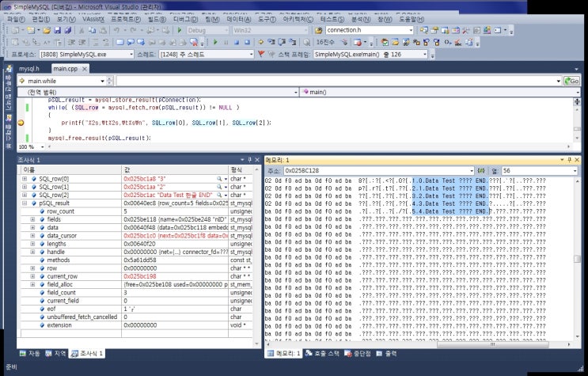Open the connection.h find combo box
The height and width of the screenshot is (376, 588).
411,30
